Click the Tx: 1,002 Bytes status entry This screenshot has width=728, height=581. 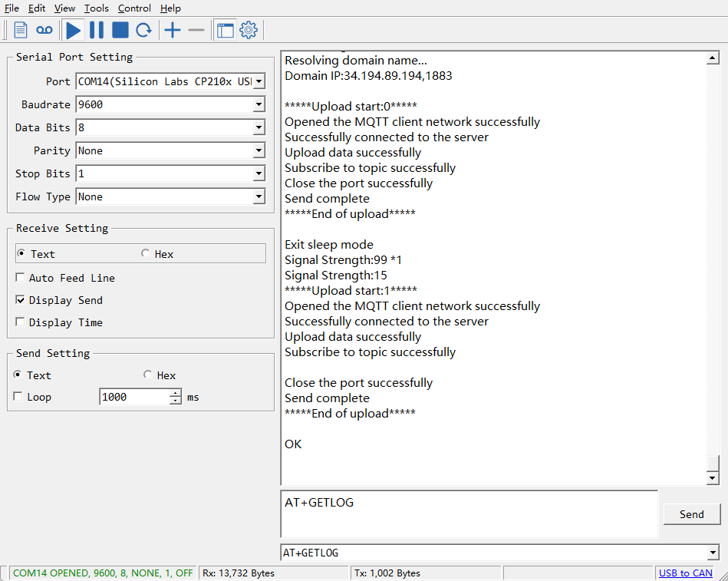click(x=387, y=573)
